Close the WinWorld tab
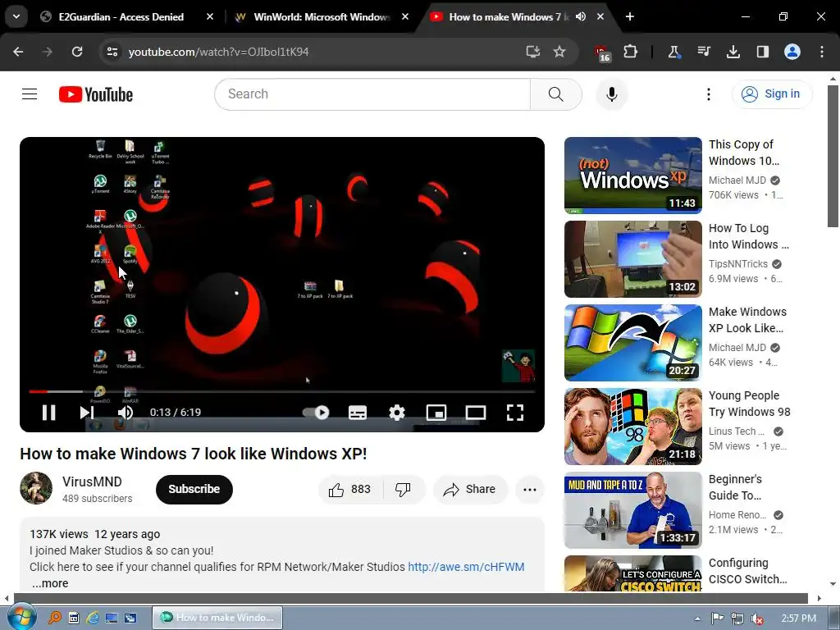Screen dimensions: 840x630 pyautogui.click(x=405, y=16)
